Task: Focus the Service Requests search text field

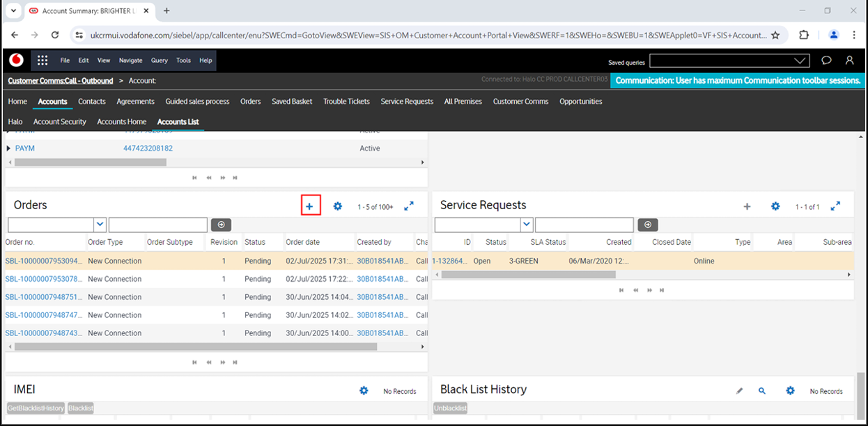Action: pyautogui.click(x=584, y=225)
